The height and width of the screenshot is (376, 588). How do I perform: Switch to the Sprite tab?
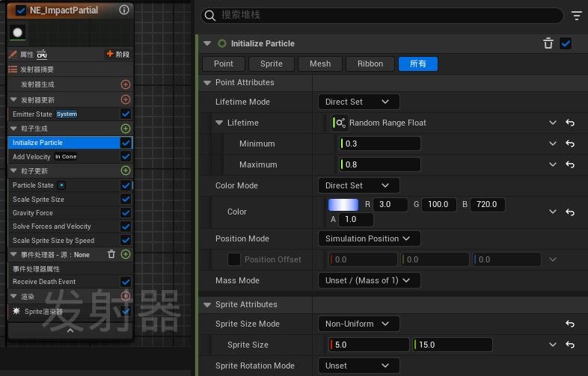click(272, 64)
